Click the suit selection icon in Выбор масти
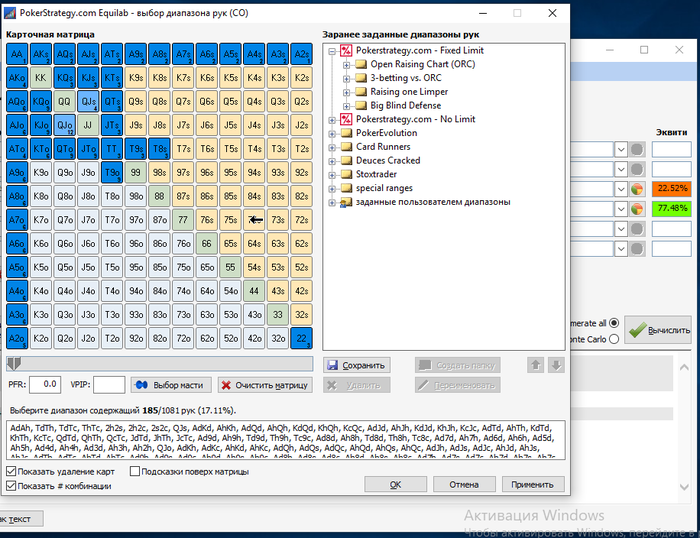 (x=142, y=385)
